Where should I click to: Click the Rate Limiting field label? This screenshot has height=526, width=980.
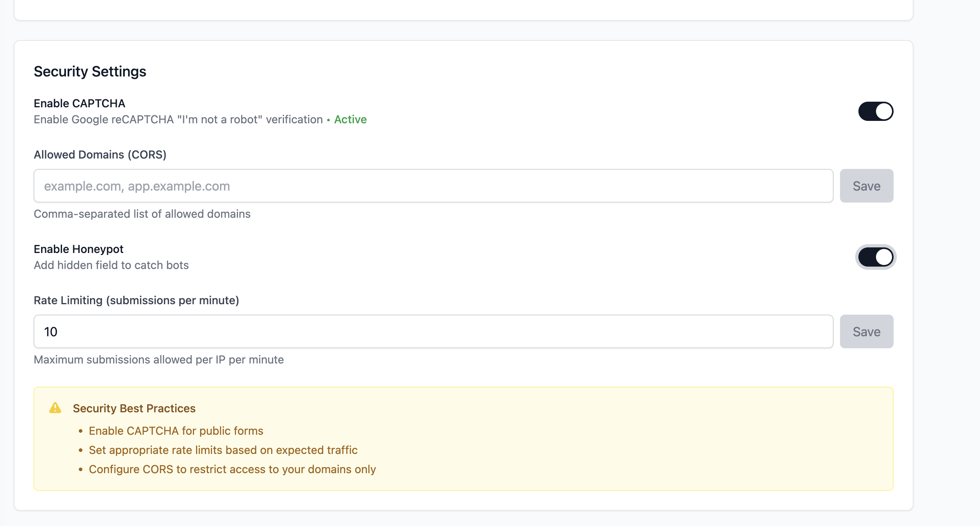point(136,300)
